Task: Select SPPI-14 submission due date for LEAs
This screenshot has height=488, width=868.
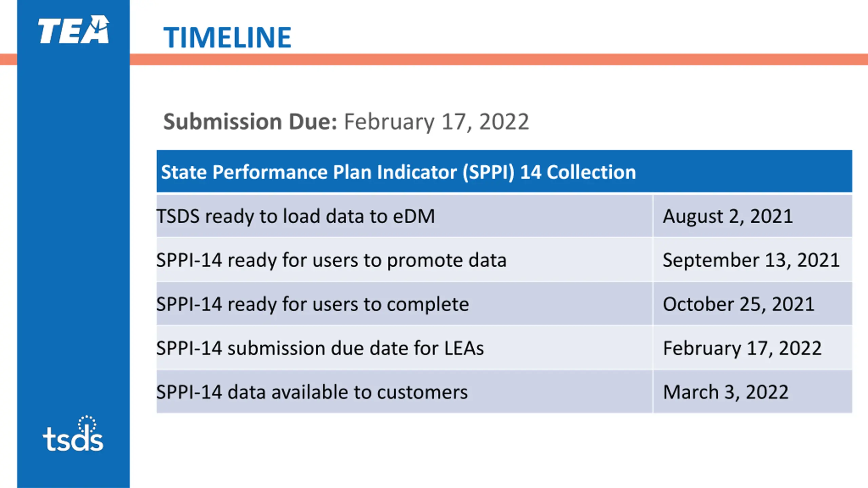Action: coord(320,348)
